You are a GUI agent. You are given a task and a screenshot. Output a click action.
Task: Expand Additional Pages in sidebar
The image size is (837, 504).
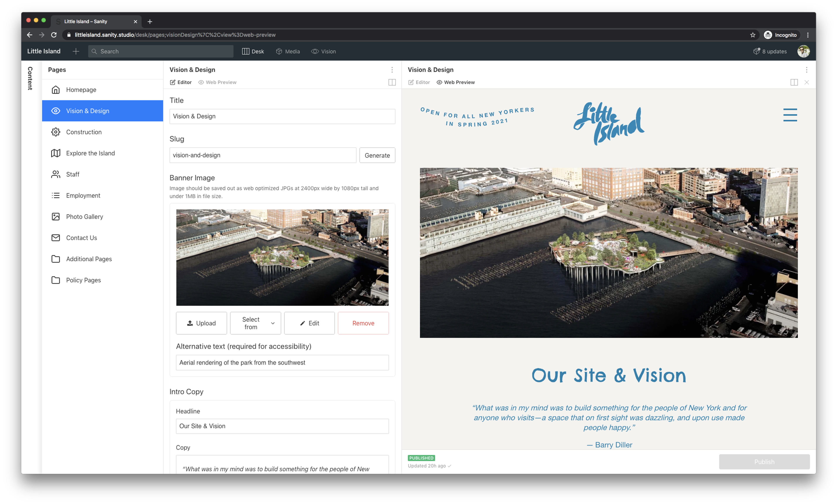(89, 259)
